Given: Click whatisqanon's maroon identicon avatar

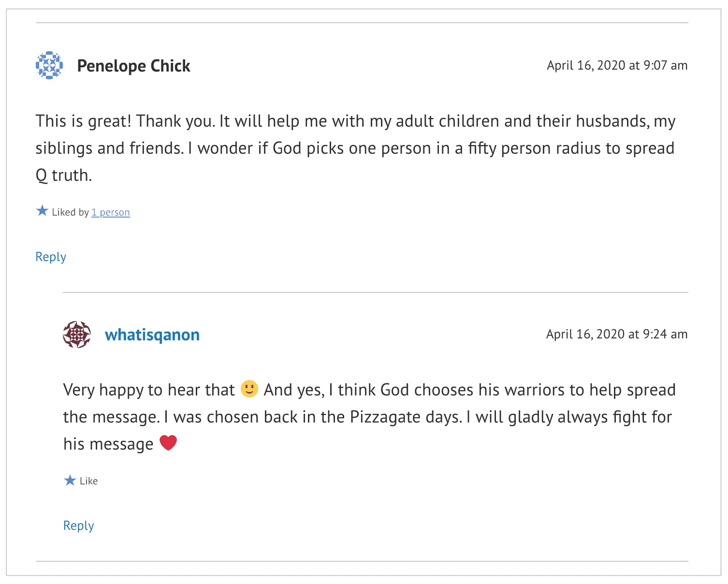Looking at the screenshot, I should 77,335.
